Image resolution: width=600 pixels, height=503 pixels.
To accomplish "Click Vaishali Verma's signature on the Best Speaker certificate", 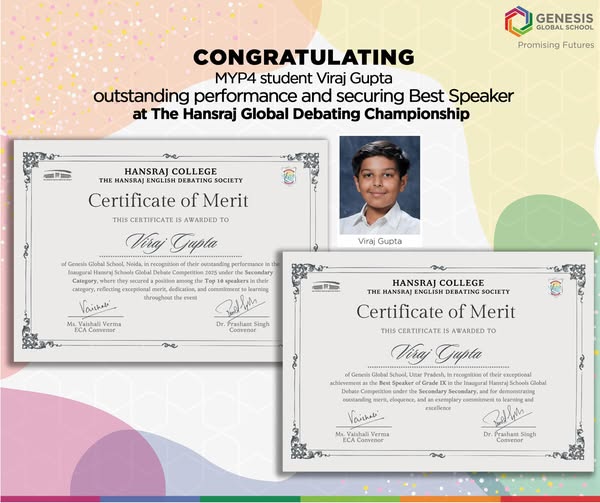I will pos(361,416).
